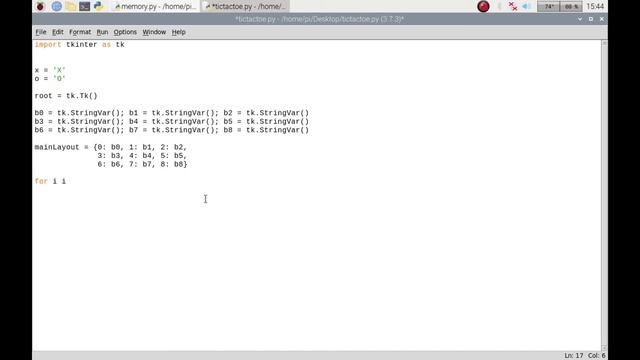Open the file manager folder icon
Viewport: 640px width, 360px height.
pos(71,6)
